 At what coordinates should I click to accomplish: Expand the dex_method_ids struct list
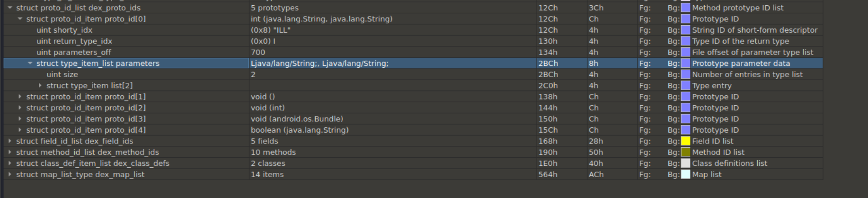(x=10, y=153)
